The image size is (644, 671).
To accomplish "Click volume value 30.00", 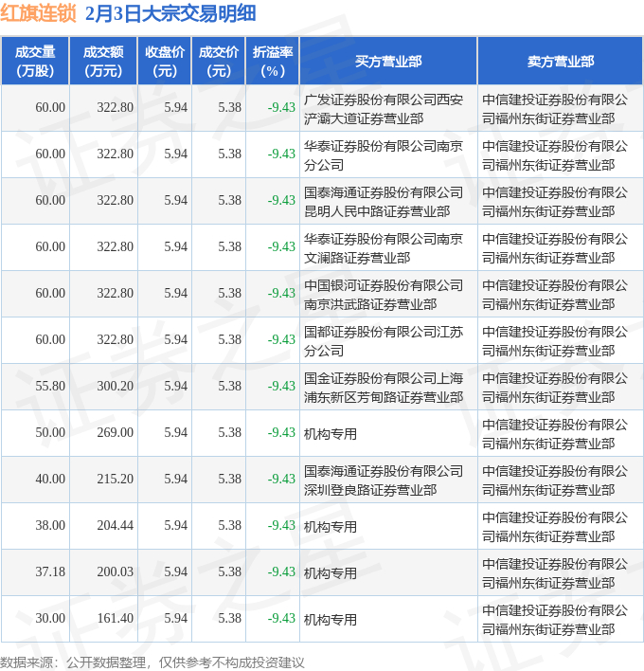I will tap(50, 618).
